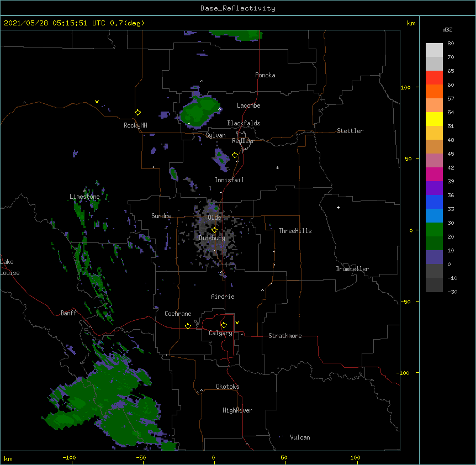Click the yellow diamond marker above RockyMH
Image resolution: width=476 pixels, height=465 pixels.
click(137, 113)
